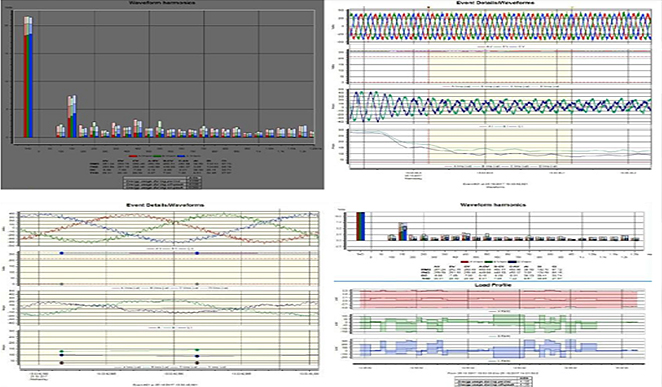Screen dimensions: 662x387
Task: Click the Waveform harmonics title on dark chart
Action: coord(162,3)
